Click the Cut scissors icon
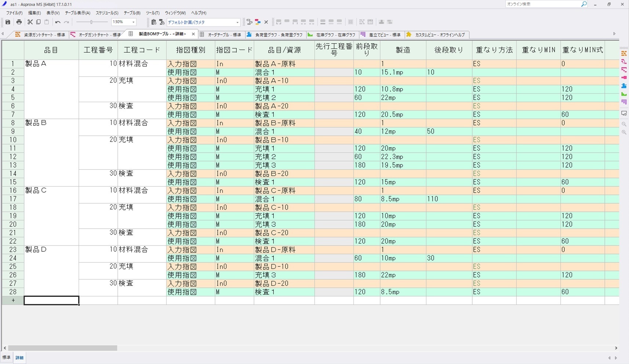Viewport: 629px width, 364px height. pos(30,22)
